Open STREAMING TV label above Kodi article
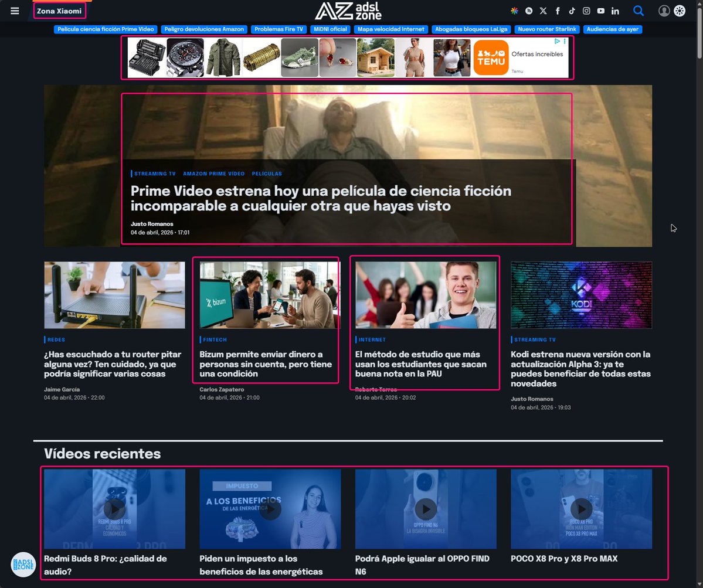 point(535,339)
